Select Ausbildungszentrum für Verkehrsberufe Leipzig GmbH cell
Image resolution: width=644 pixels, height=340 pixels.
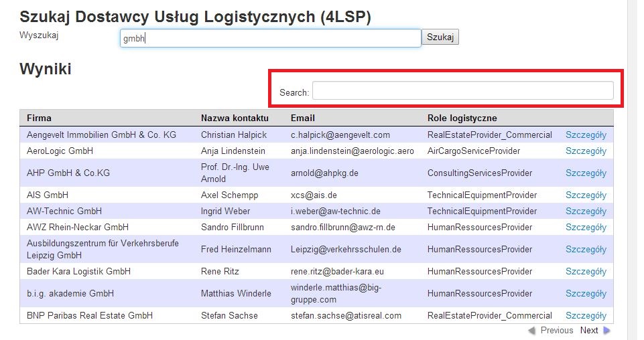pos(103,250)
